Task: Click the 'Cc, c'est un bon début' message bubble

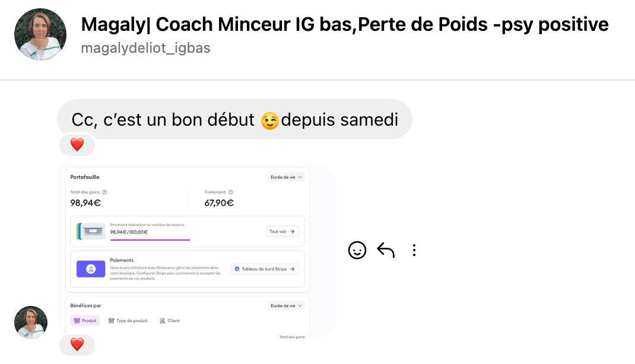Action: [x=234, y=119]
